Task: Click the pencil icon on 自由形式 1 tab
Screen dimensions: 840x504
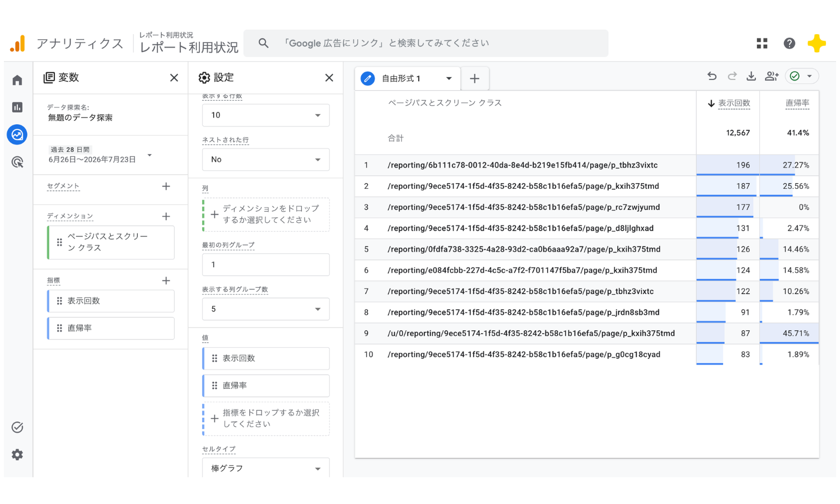Action: [368, 78]
